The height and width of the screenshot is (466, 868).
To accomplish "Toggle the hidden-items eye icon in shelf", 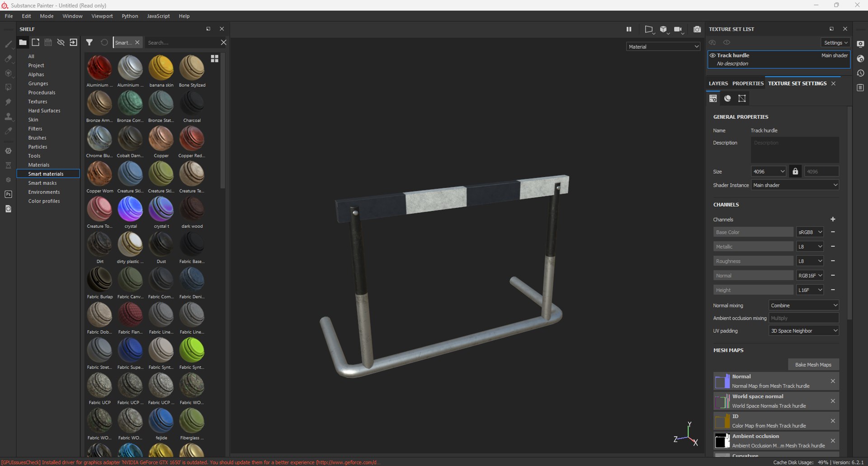I will tap(61, 42).
